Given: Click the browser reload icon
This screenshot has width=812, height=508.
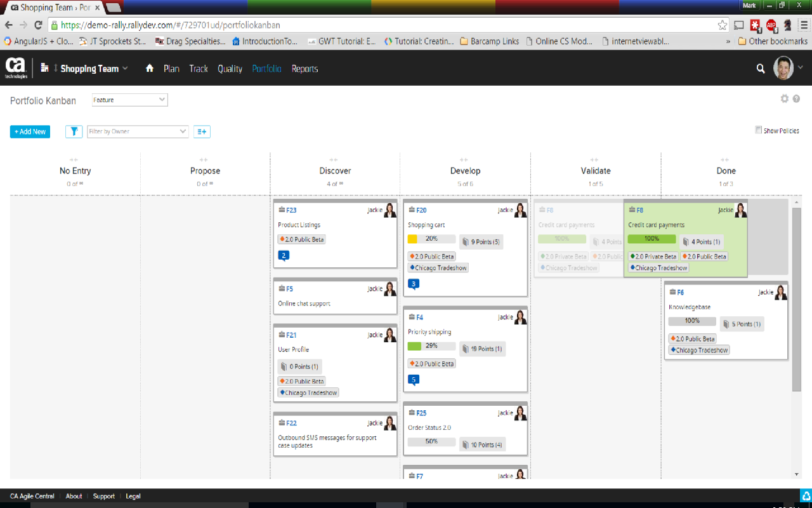Looking at the screenshot, I should [38, 25].
